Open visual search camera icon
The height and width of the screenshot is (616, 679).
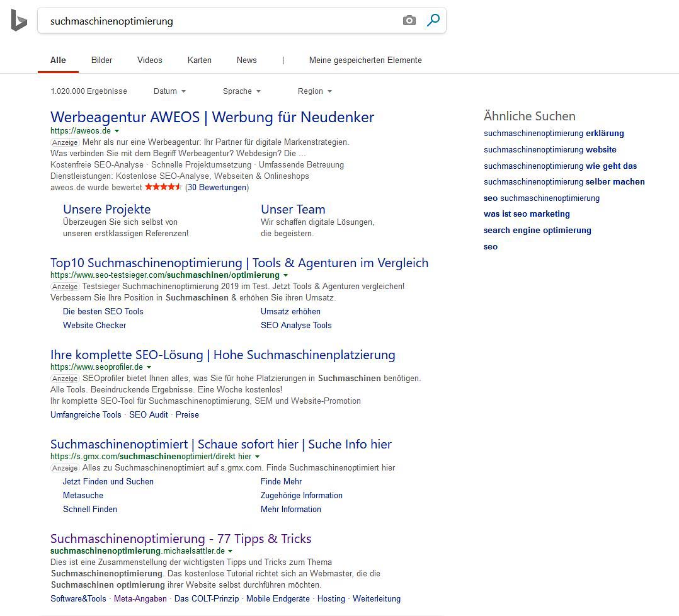(x=409, y=20)
